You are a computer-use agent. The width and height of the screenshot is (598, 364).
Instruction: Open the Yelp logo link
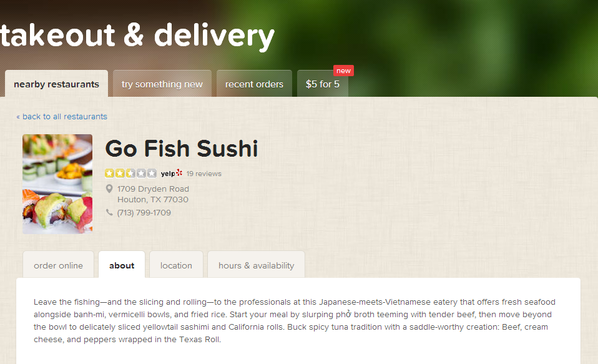click(172, 173)
